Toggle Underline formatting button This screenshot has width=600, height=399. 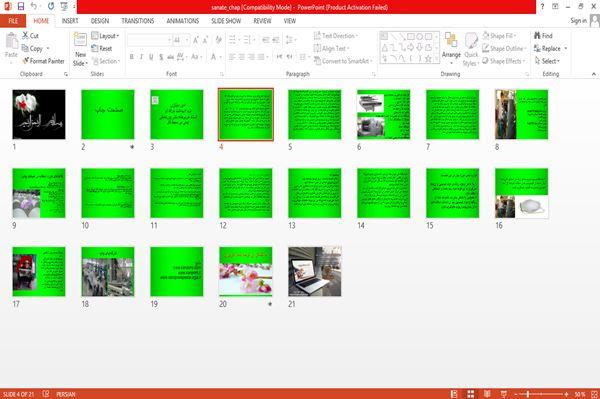tap(151, 57)
